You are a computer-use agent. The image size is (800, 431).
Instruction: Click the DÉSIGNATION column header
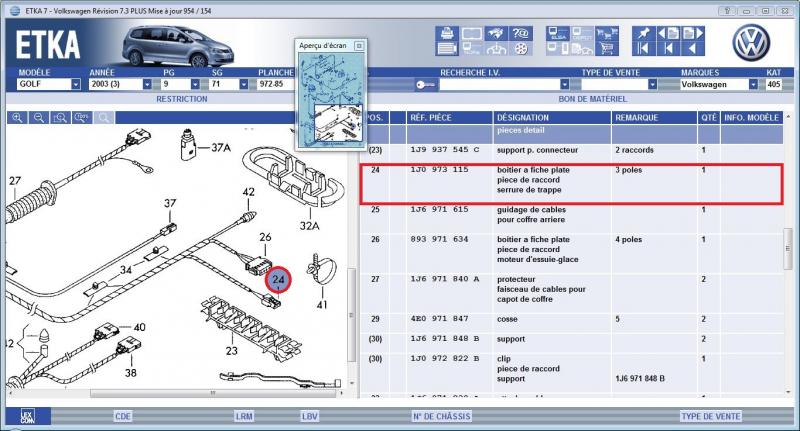(552, 118)
